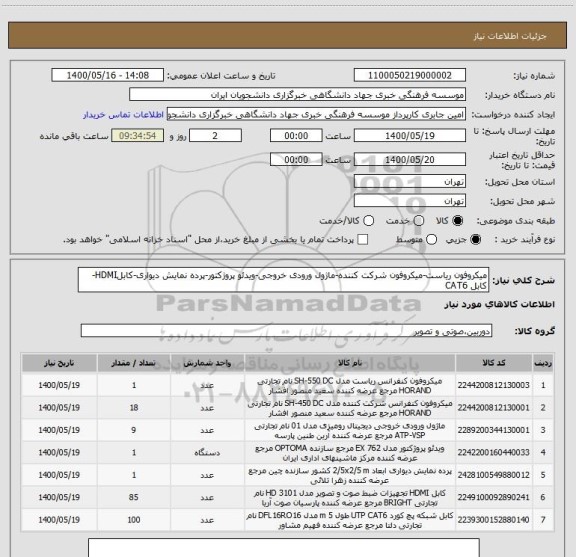Click the نام کالا column header
This screenshot has height=557, width=576.
(350, 363)
